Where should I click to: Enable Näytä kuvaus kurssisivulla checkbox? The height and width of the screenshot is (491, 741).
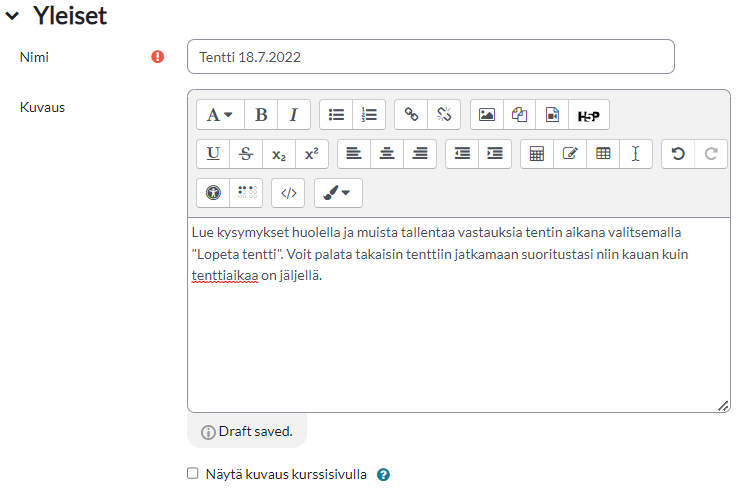(193, 474)
